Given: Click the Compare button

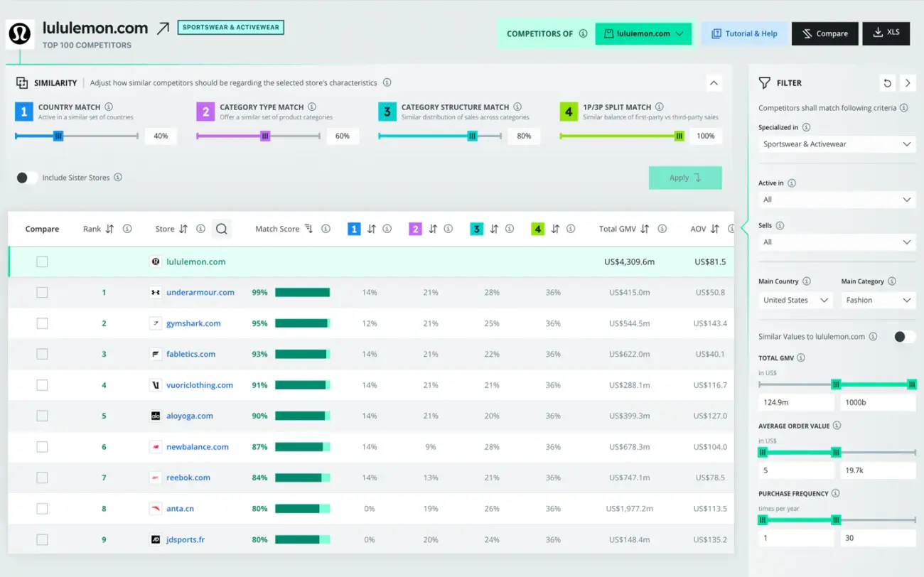Looking at the screenshot, I should [x=824, y=33].
